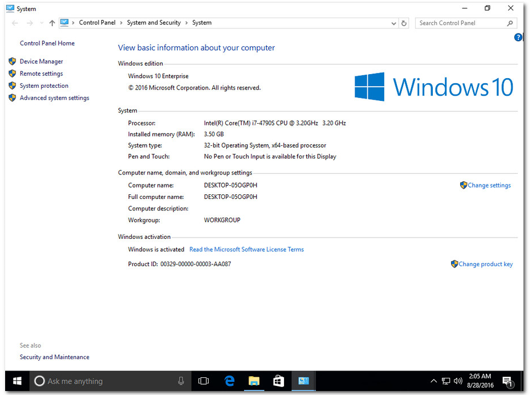Open Task View on the taskbar

click(x=204, y=381)
